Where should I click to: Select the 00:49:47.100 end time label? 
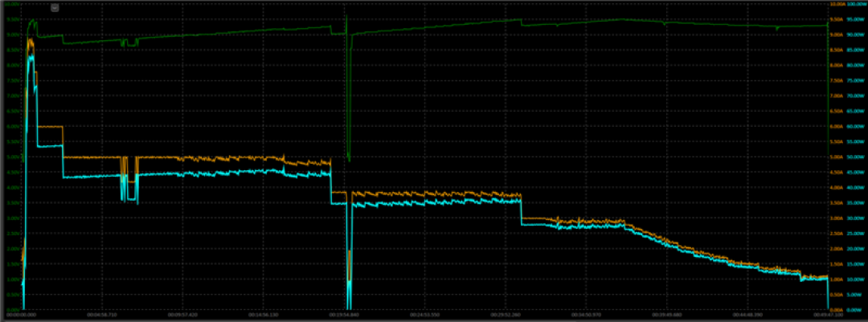coord(828,314)
